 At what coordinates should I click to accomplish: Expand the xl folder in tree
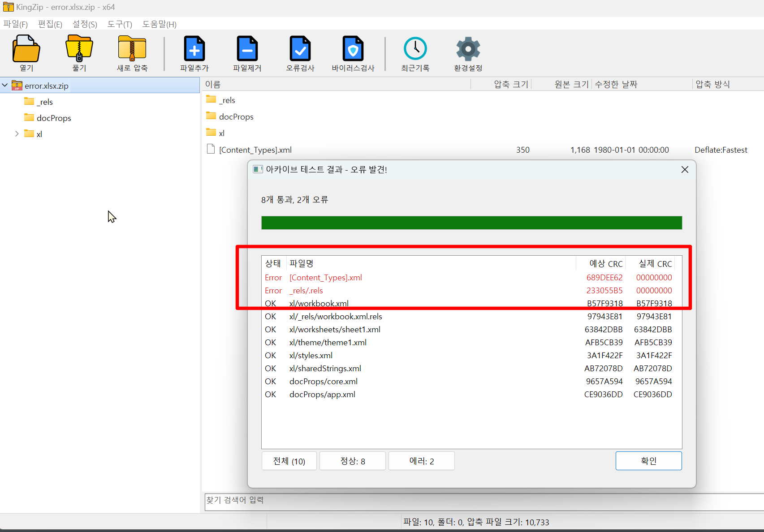point(17,133)
